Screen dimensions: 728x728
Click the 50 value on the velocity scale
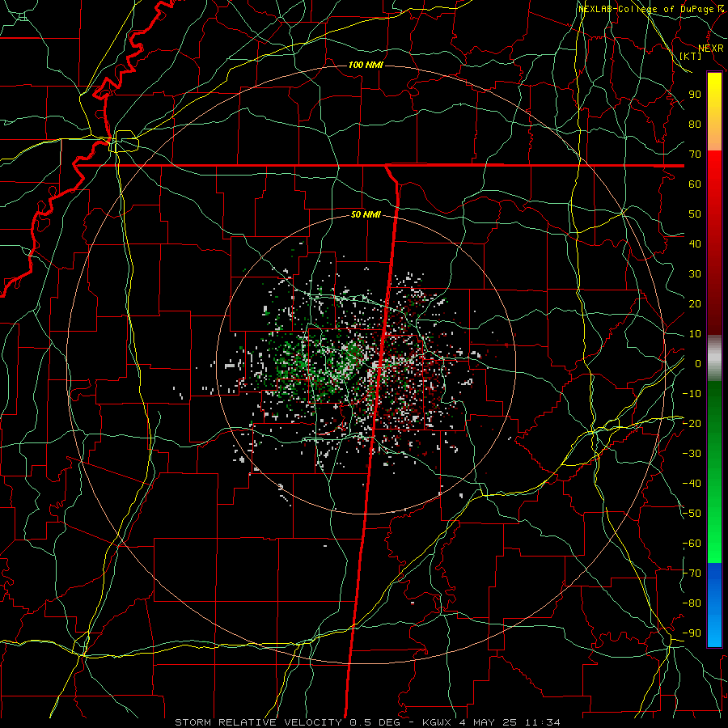[x=695, y=214]
